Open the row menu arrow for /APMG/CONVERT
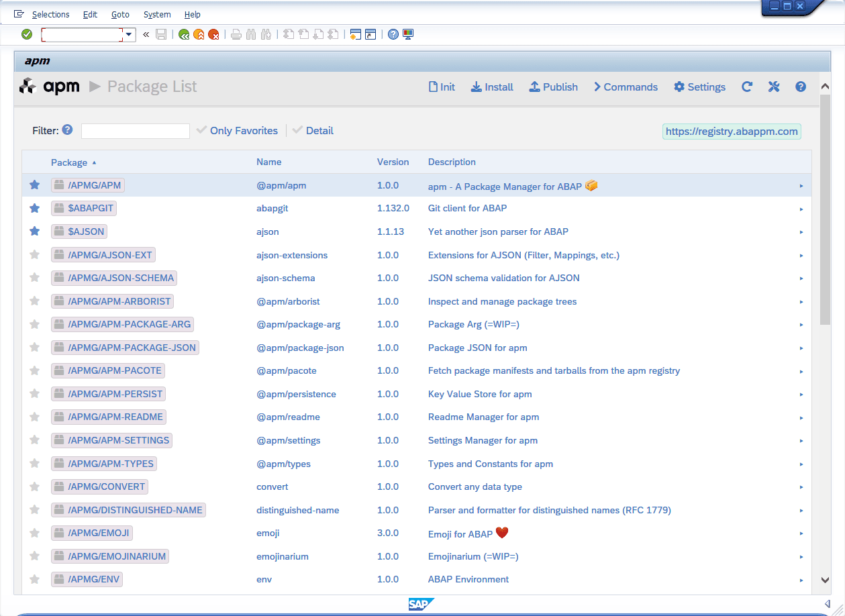This screenshot has width=845, height=616. tap(801, 487)
